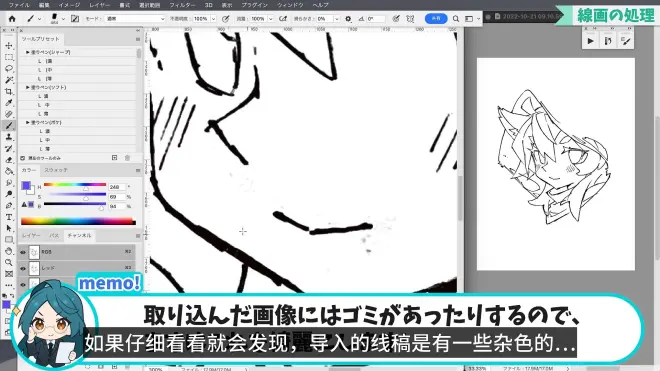Select the Crop tool
The image size is (660, 371).
pos(9,91)
